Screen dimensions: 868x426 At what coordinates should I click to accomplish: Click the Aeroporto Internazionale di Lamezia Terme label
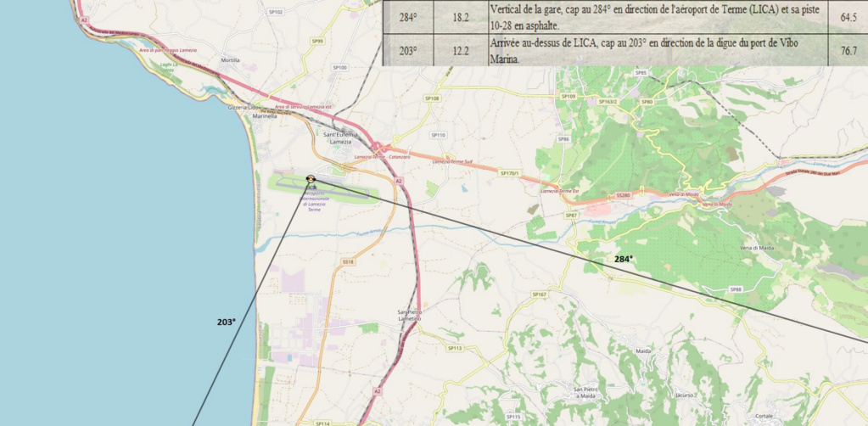point(314,201)
